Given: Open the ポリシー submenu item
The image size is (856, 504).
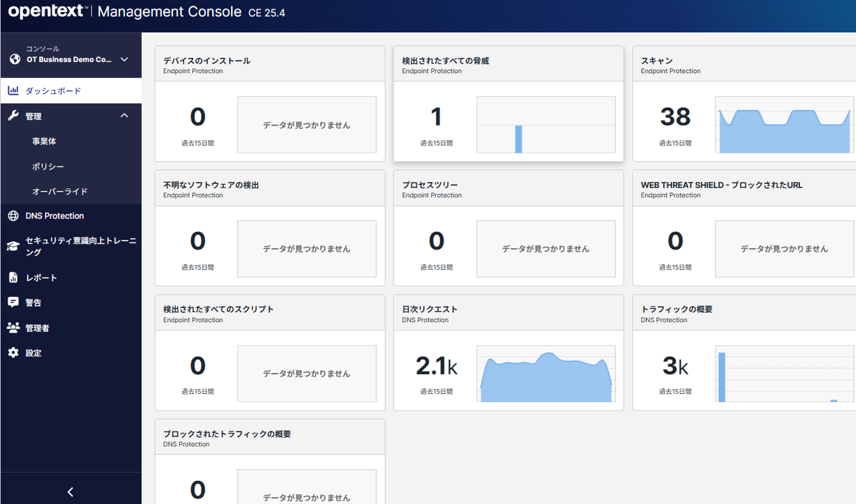Looking at the screenshot, I should pyautogui.click(x=47, y=167).
